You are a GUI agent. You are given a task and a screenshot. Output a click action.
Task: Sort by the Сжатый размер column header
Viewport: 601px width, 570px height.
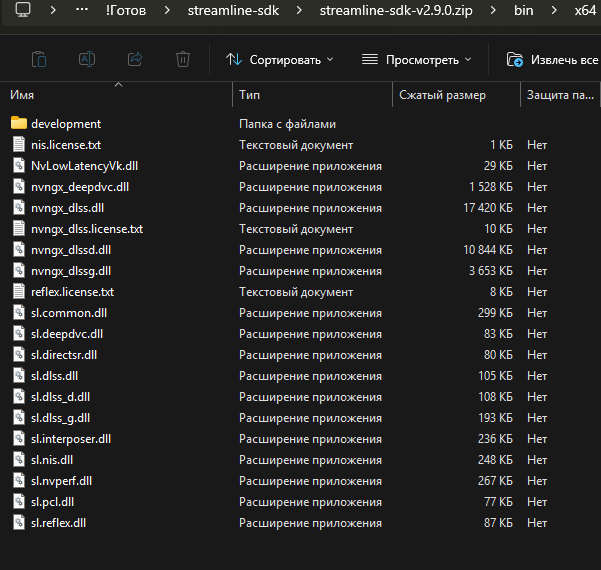[x=442, y=95]
